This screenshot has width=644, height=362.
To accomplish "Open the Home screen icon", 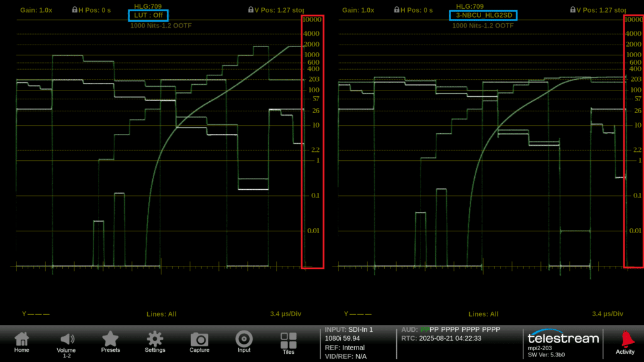I will click(x=21, y=343).
